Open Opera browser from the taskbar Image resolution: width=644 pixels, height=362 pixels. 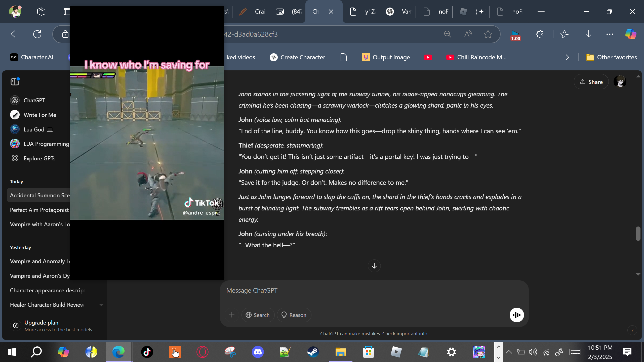(202, 352)
